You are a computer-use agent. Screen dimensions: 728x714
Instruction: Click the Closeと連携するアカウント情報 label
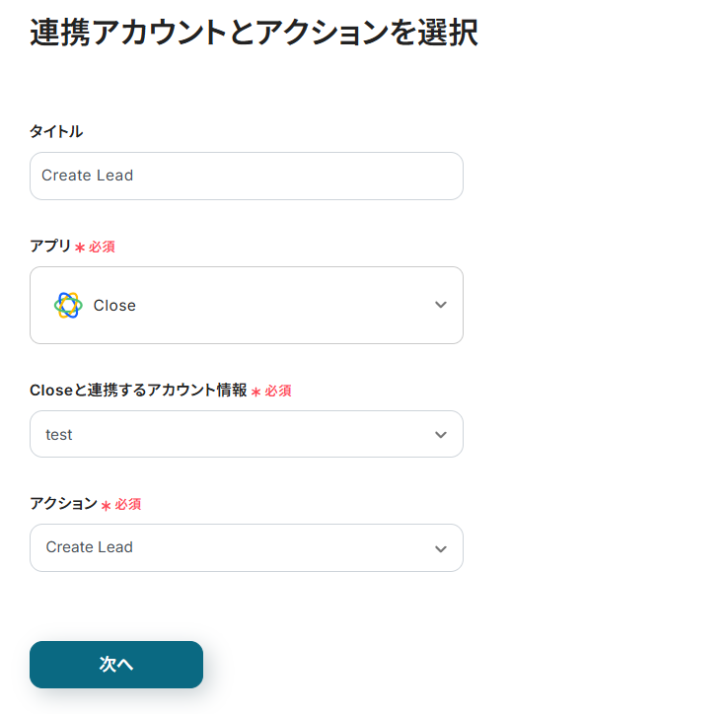click(x=138, y=390)
